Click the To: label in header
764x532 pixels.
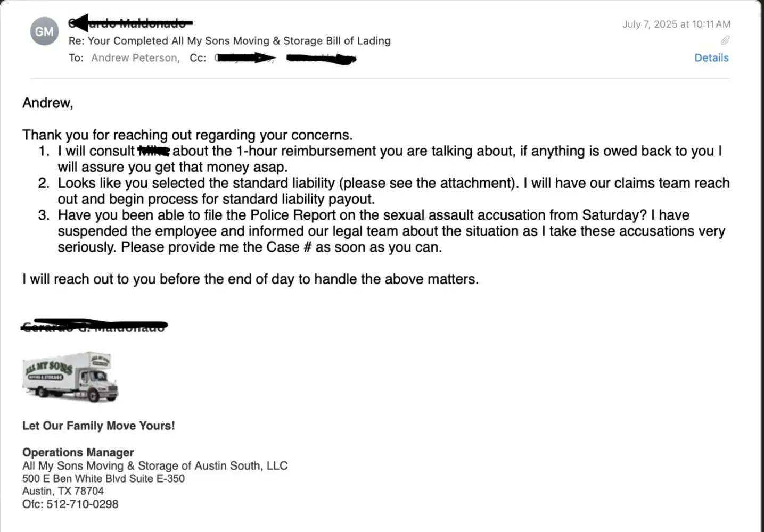(76, 57)
